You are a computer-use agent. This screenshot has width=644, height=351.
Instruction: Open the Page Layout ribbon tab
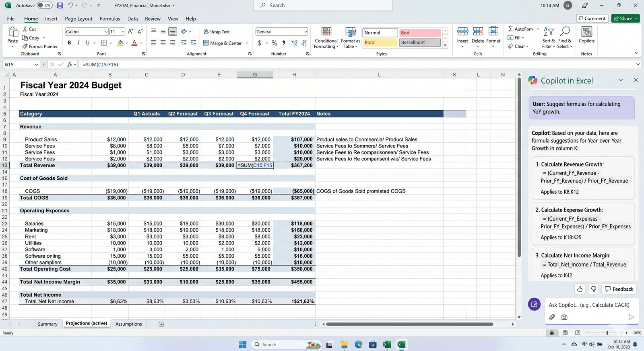(x=78, y=18)
